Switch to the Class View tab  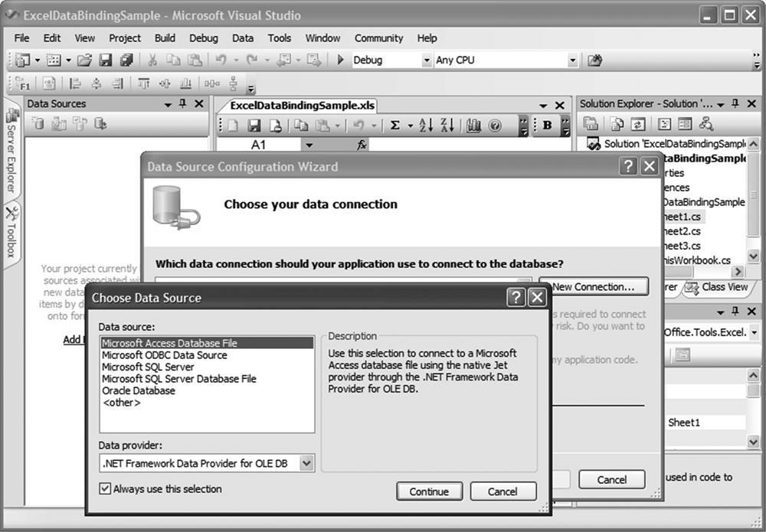(717, 287)
